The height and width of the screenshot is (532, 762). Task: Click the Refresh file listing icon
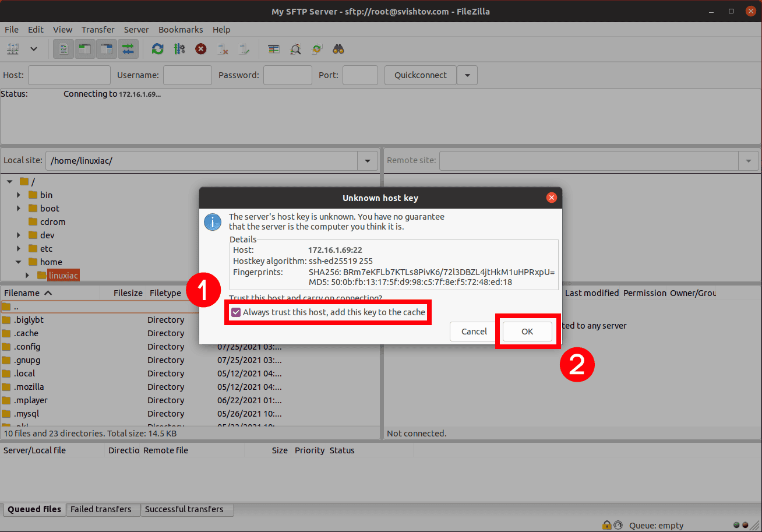pos(157,48)
